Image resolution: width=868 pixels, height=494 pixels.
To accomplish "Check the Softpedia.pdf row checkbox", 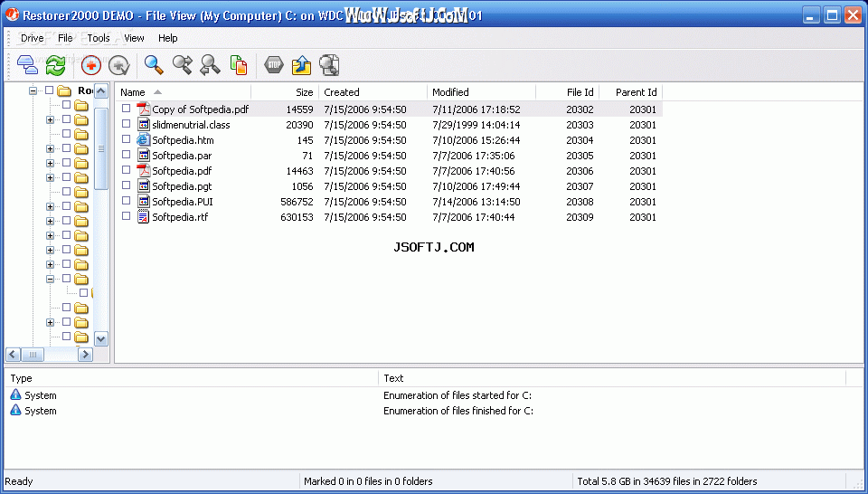I will [x=127, y=170].
